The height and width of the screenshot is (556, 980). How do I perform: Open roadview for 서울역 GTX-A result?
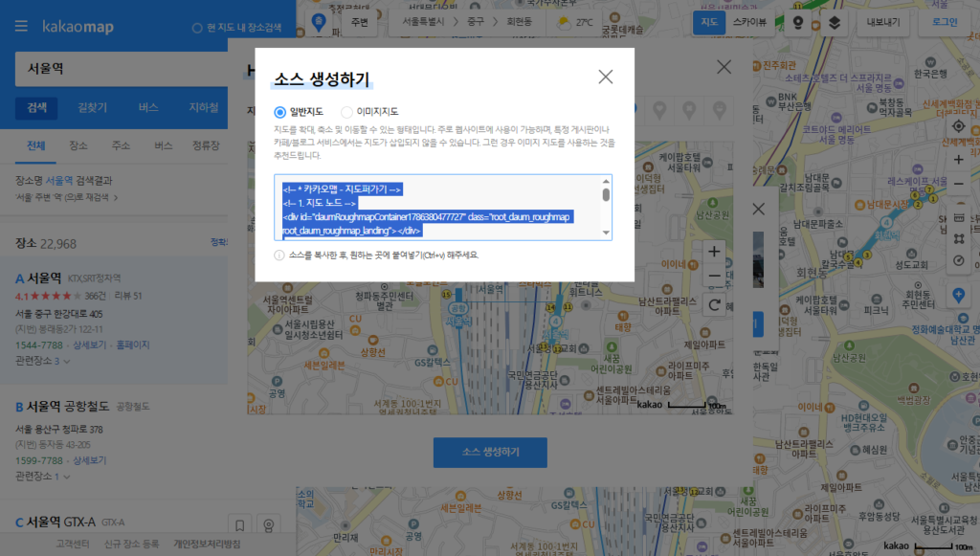pyautogui.click(x=268, y=524)
